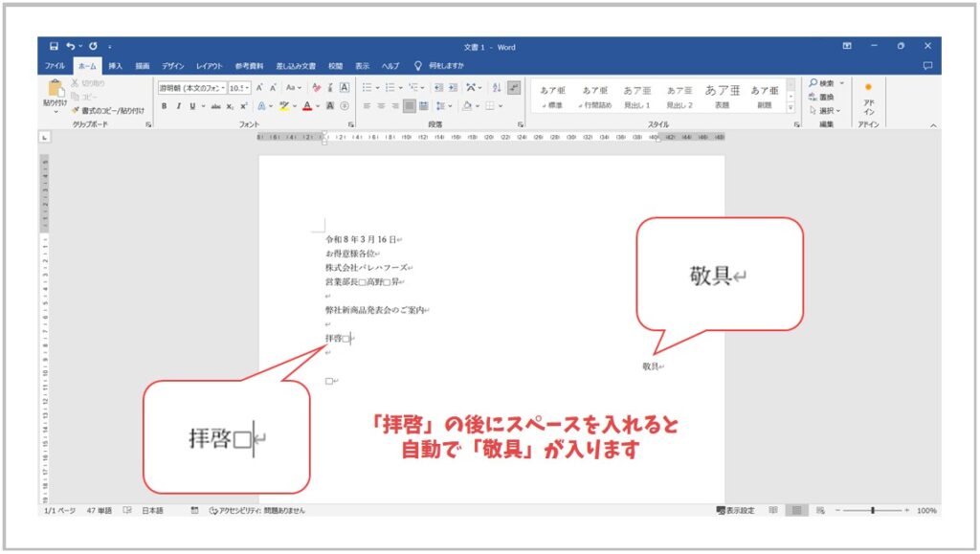Apply the 表題 title style
This screenshot has height=554, width=980.
point(722,97)
